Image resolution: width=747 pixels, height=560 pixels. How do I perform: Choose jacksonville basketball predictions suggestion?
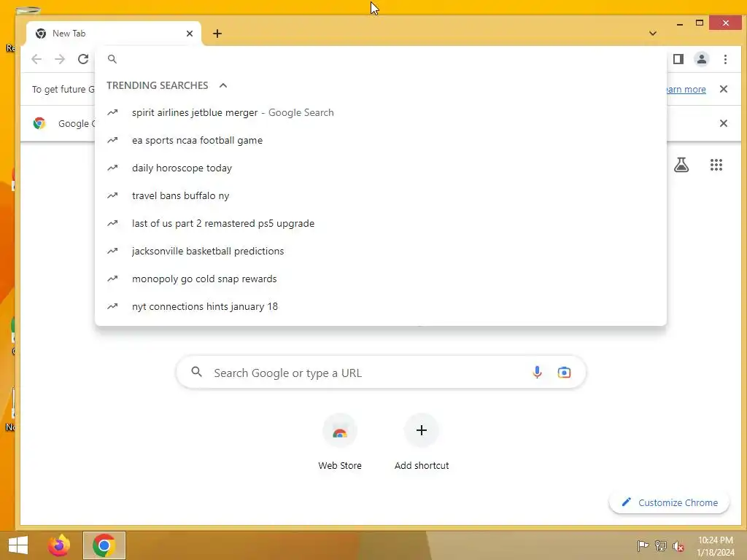tap(381, 251)
